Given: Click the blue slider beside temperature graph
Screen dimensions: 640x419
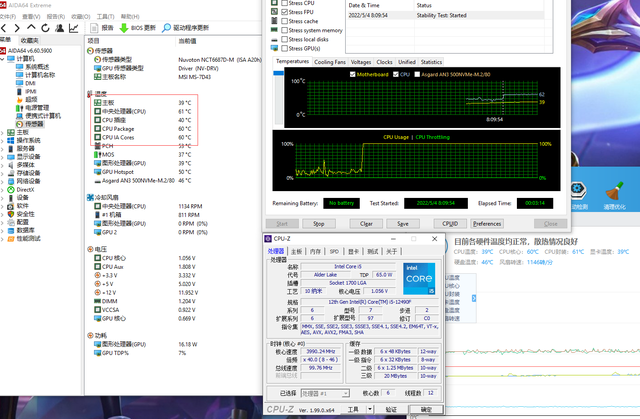Looking at the screenshot, I should [278, 73].
